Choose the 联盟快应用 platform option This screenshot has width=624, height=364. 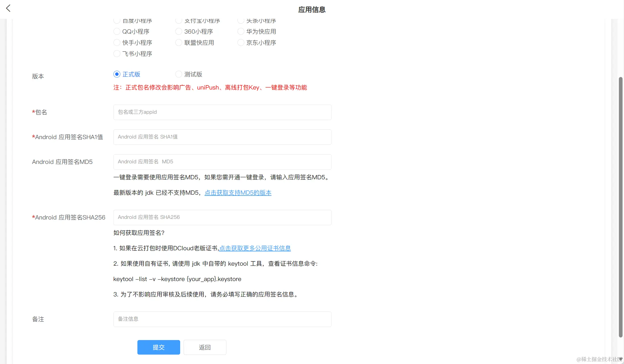tap(179, 42)
